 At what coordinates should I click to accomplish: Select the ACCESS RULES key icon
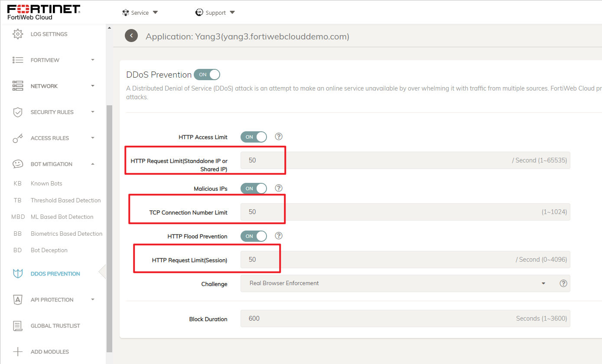tap(17, 138)
